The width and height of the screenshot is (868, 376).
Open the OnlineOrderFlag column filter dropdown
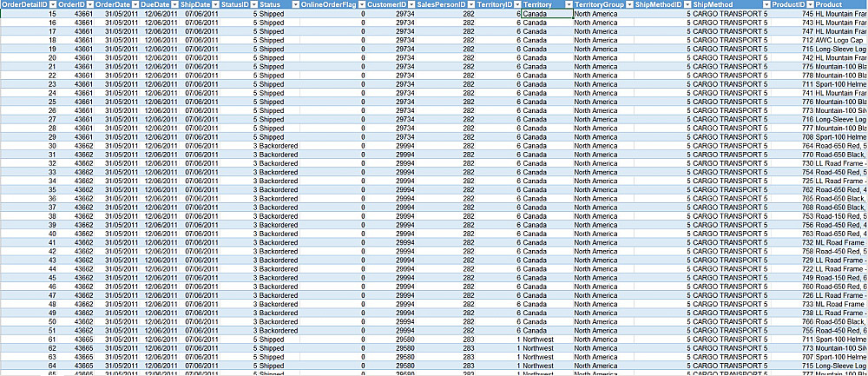361,3
